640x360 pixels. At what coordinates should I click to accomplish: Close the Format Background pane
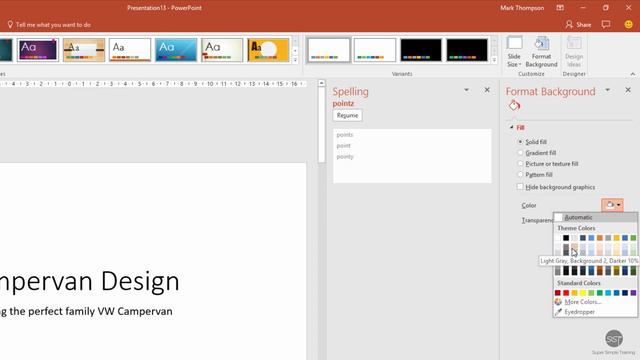click(x=628, y=90)
